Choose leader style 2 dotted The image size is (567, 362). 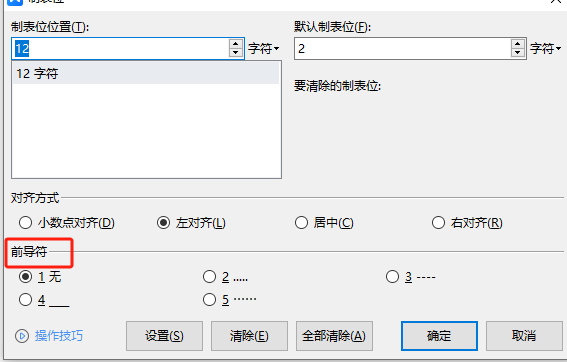point(209,277)
